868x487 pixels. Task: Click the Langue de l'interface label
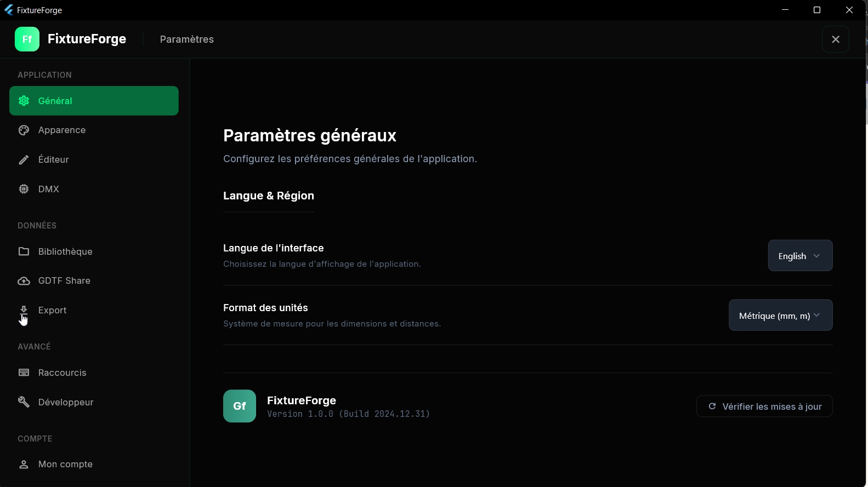point(274,248)
